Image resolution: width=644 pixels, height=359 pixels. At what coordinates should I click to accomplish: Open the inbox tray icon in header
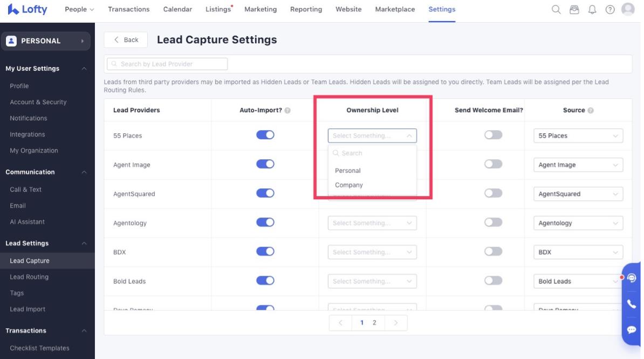point(574,9)
